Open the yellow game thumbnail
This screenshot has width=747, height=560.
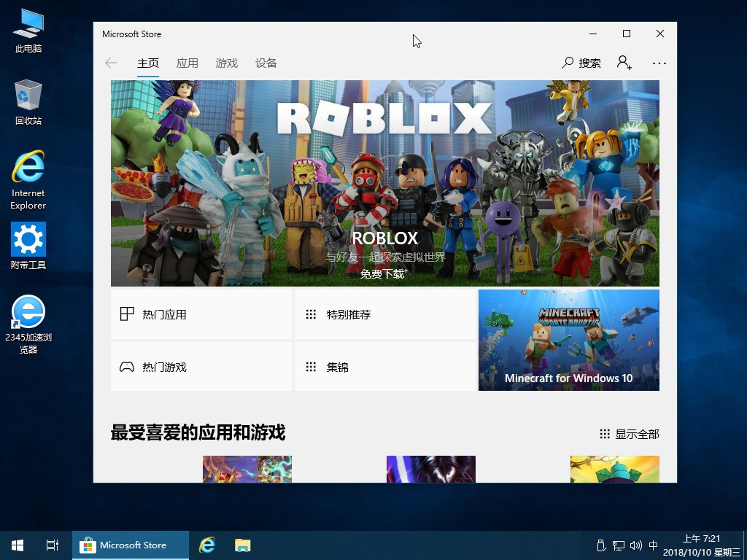click(x=615, y=469)
